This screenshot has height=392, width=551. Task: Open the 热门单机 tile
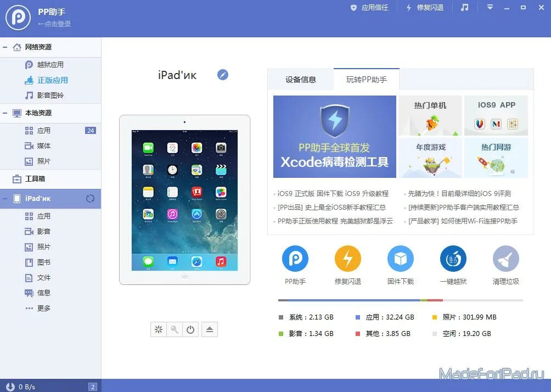tap(430, 115)
